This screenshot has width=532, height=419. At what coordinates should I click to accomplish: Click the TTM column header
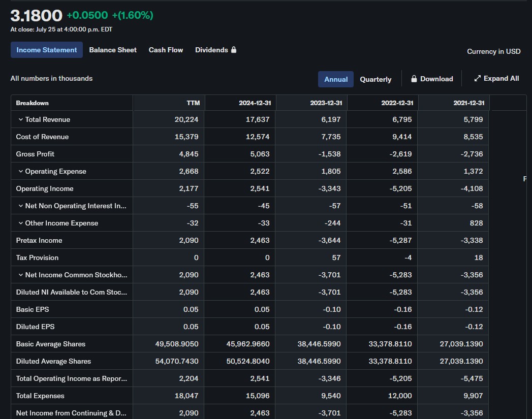193,103
